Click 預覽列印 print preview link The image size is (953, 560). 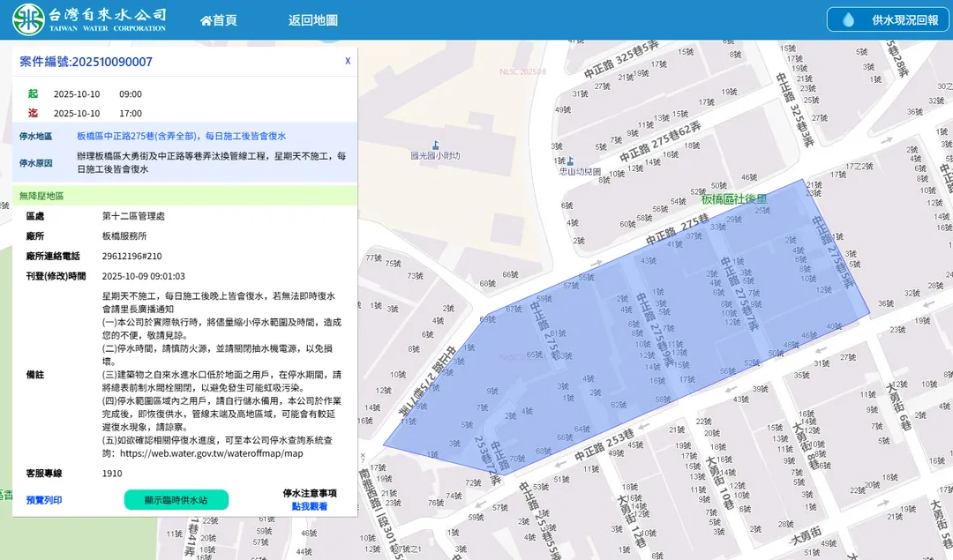pos(44,500)
